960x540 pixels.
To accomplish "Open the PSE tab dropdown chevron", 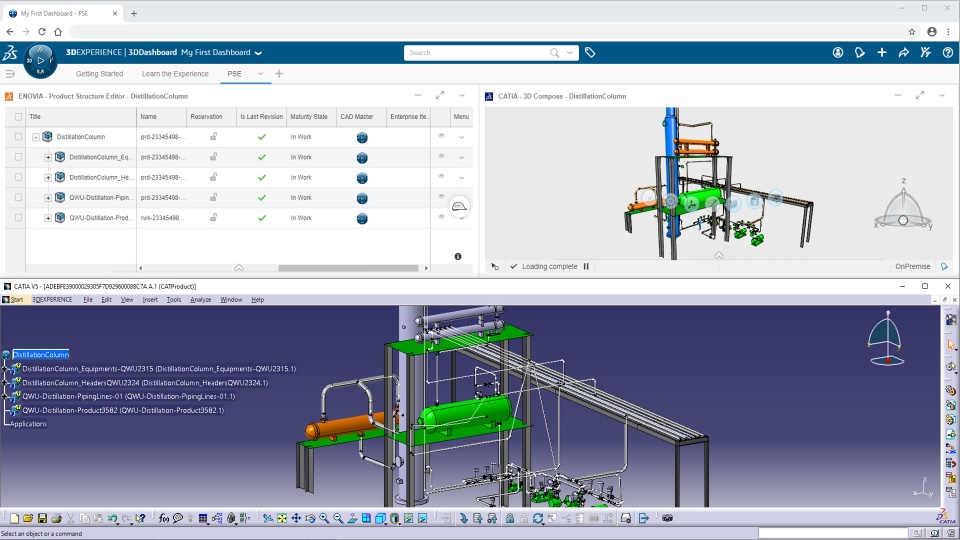I will [x=260, y=73].
